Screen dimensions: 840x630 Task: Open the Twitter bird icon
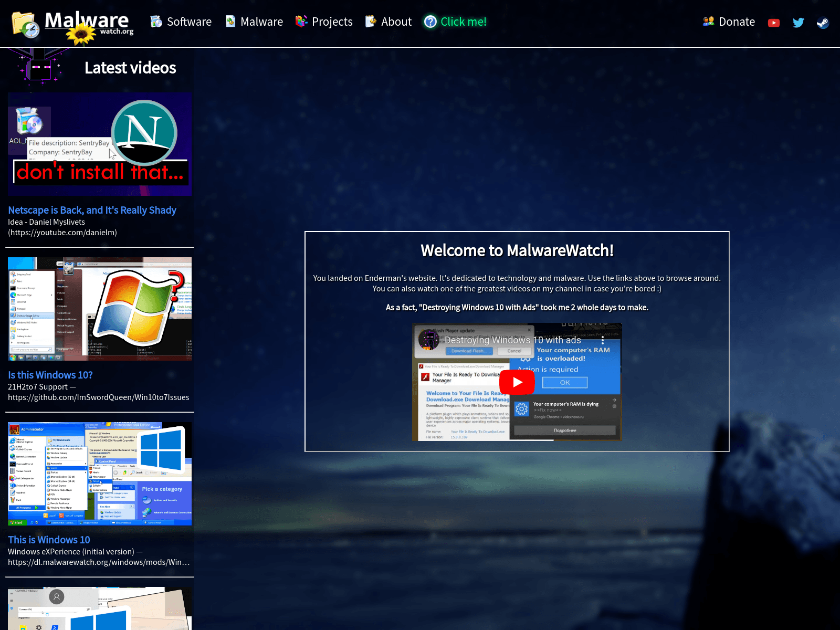799,23
